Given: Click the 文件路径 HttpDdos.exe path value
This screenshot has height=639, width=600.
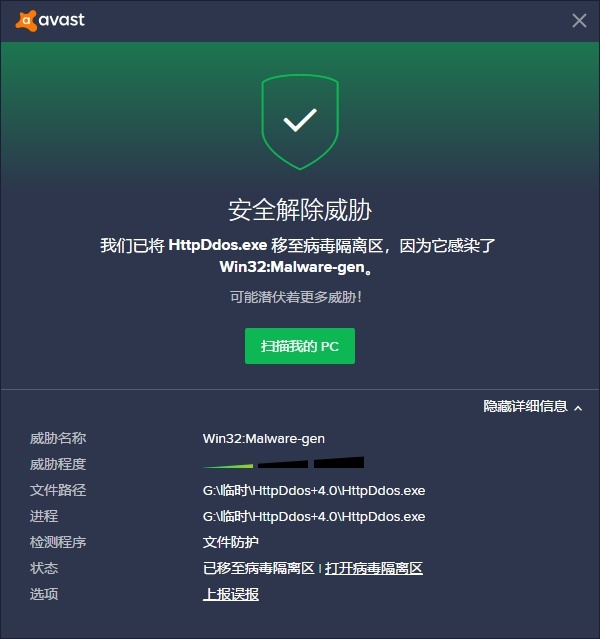Looking at the screenshot, I should click(x=314, y=490).
